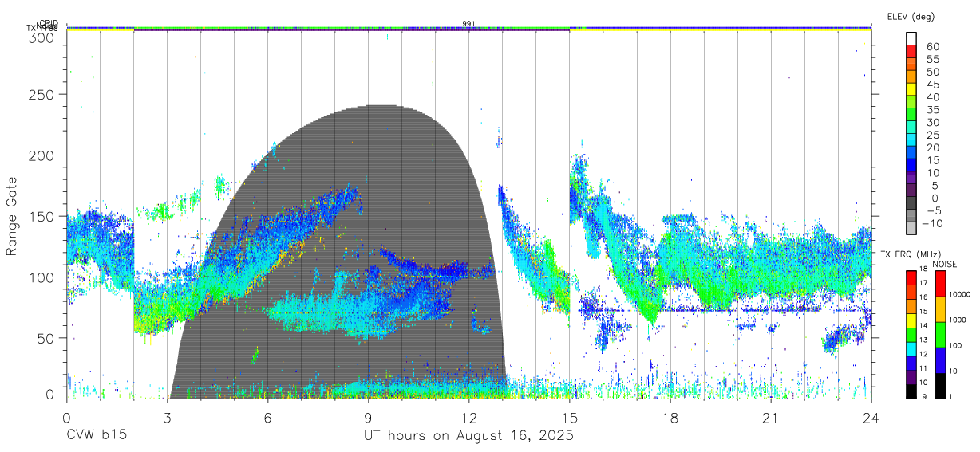
Task: Click the 'Range Gate' y-axis title
Action: (x=12, y=216)
